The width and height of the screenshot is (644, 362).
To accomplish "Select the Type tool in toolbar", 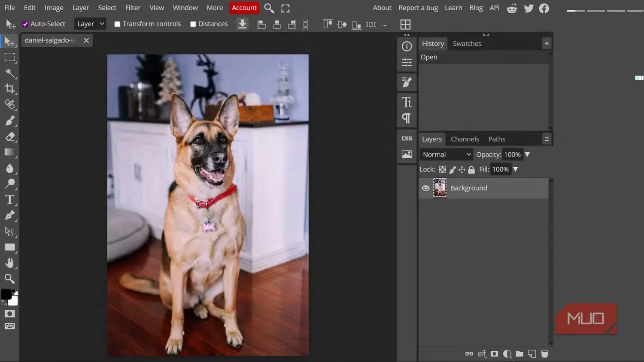I will pos(9,200).
